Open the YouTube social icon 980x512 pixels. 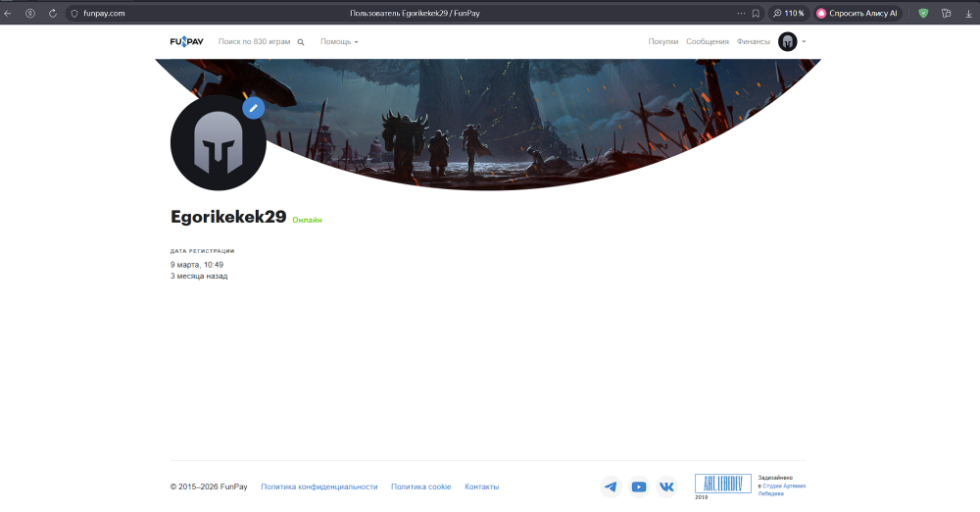pyautogui.click(x=639, y=486)
